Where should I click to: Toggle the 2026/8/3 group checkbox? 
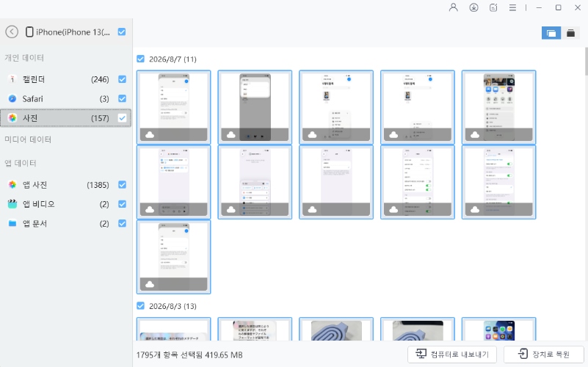(x=141, y=306)
